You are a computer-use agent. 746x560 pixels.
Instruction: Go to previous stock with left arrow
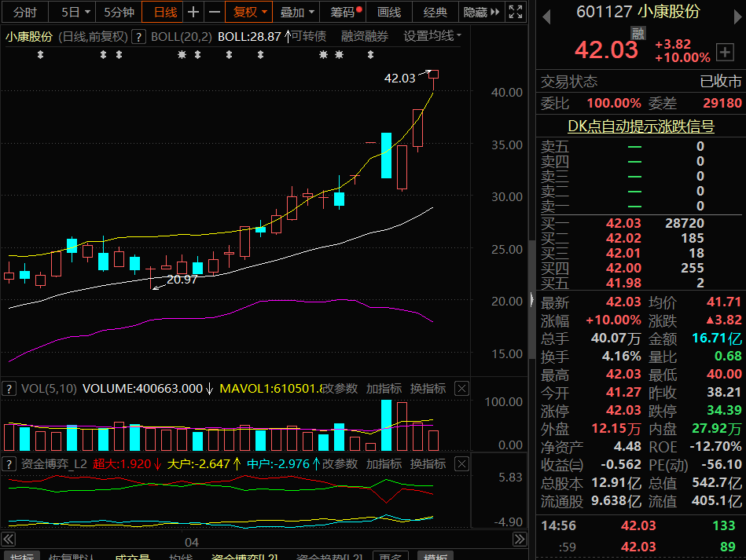coord(546,17)
